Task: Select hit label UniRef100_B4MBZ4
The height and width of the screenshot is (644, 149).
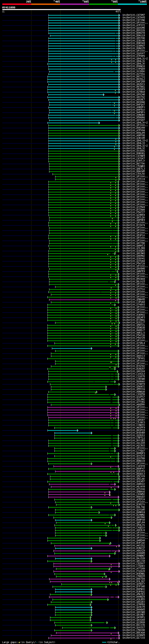Action: pyautogui.click(x=133, y=597)
